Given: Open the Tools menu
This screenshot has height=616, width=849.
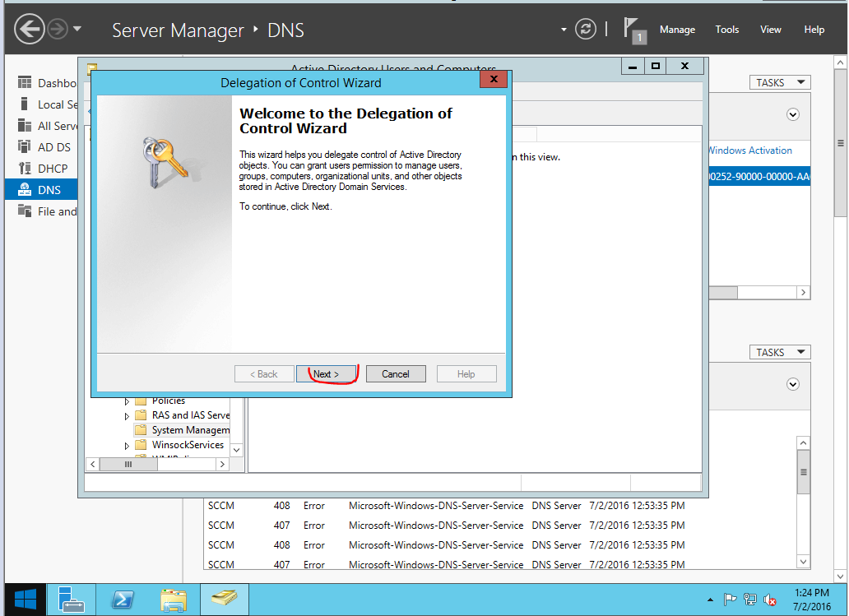Looking at the screenshot, I should (726, 30).
